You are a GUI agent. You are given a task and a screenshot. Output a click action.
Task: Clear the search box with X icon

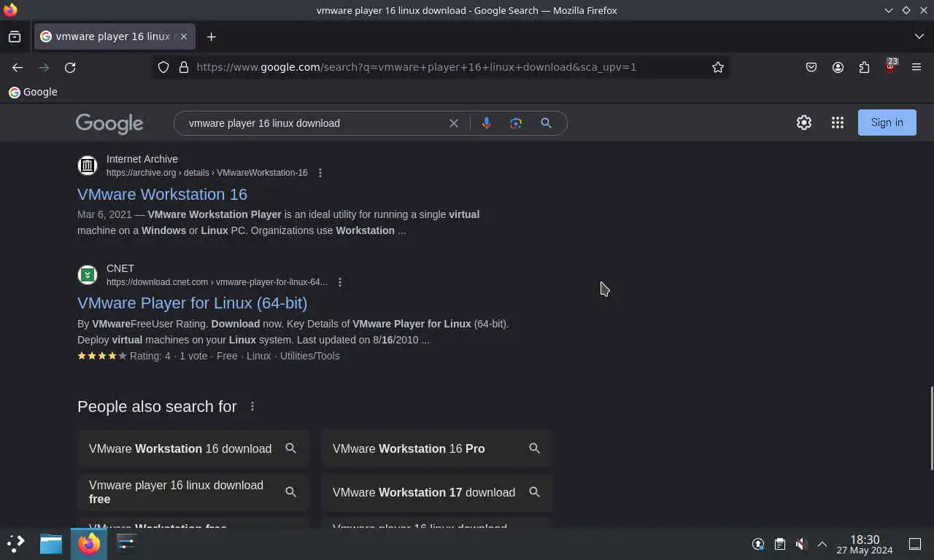(x=454, y=123)
